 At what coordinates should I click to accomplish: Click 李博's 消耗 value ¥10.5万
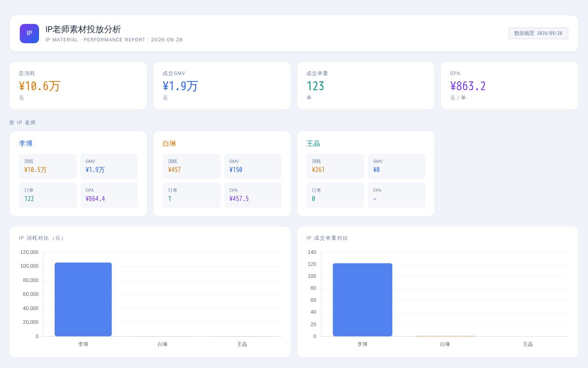(35, 170)
